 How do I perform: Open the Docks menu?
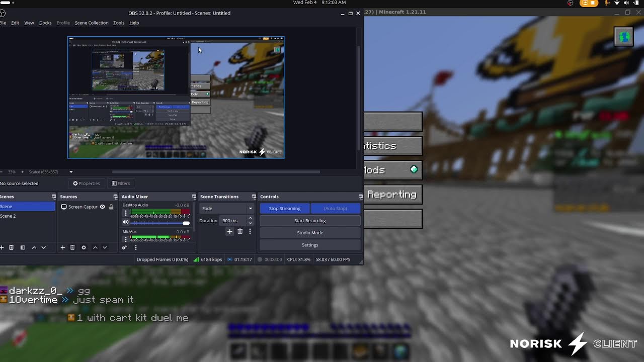click(x=45, y=23)
